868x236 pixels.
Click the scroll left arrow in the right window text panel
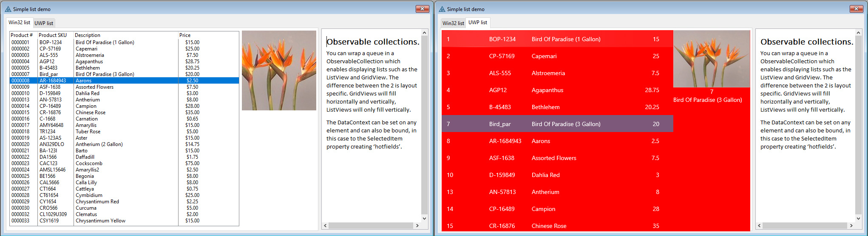coord(760,226)
